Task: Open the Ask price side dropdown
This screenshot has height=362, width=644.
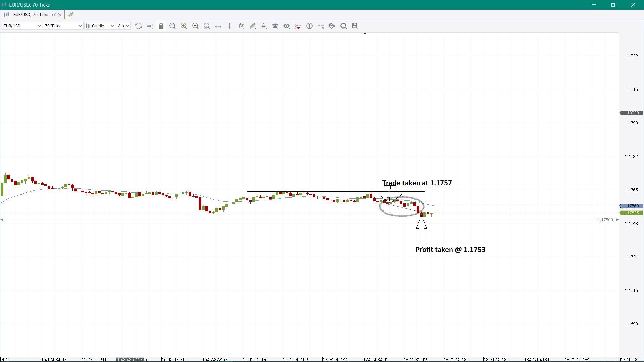Action: click(x=123, y=26)
